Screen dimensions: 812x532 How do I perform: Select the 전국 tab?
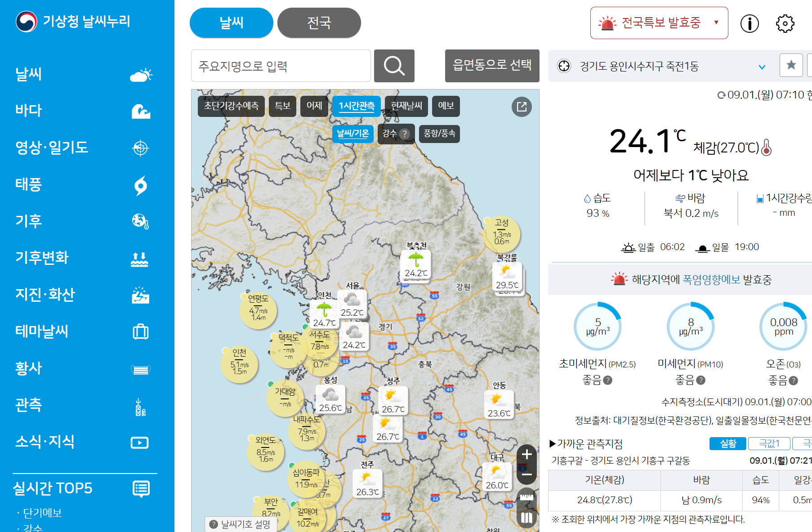[x=319, y=23]
